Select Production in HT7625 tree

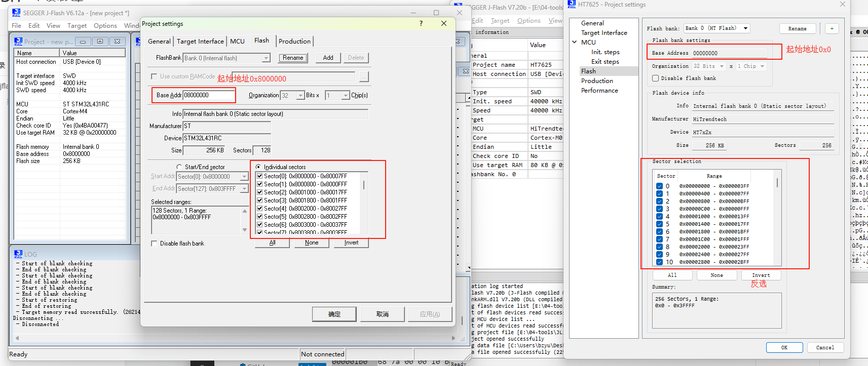click(x=597, y=81)
